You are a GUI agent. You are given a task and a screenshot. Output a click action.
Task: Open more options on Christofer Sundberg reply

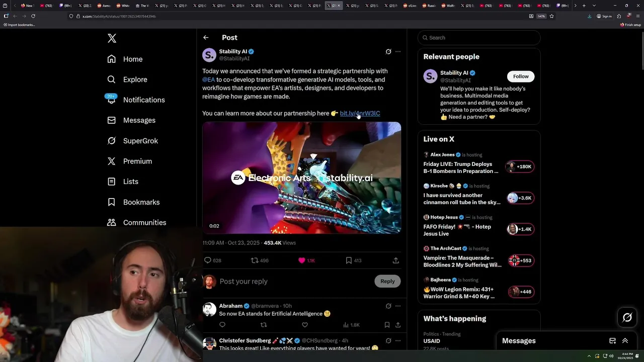click(398, 340)
